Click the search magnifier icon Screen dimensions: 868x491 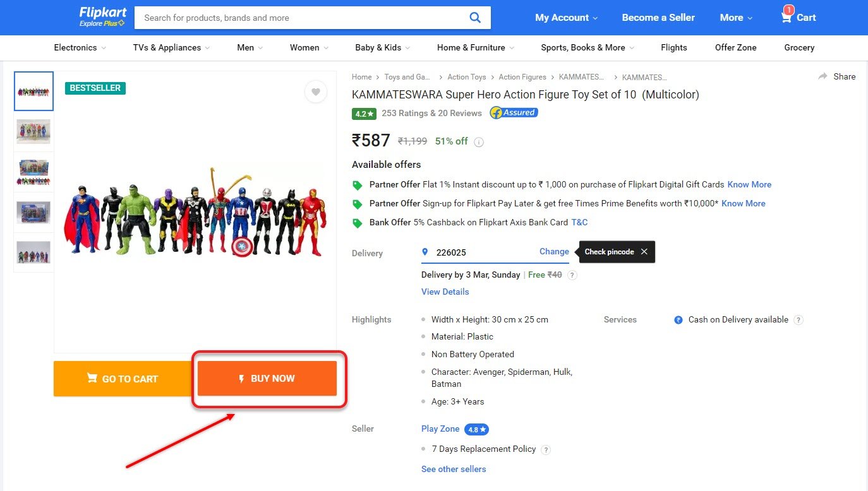(475, 18)
